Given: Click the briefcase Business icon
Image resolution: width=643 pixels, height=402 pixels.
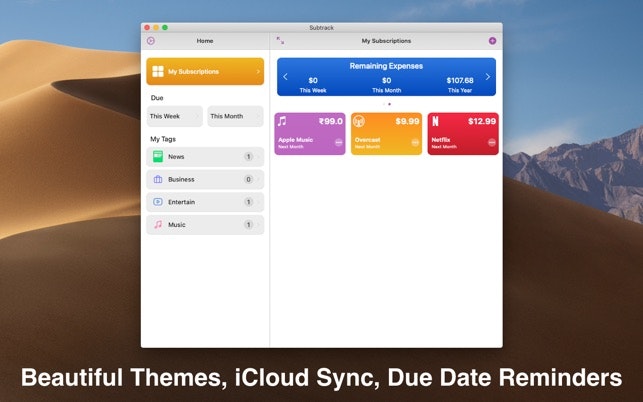Looking at the screenshot, I should pos(158,179).
